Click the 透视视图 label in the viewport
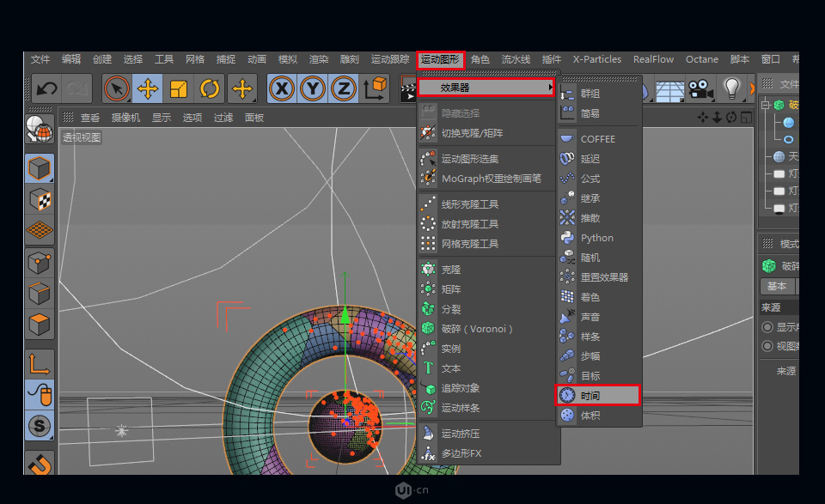Viewport: 825px width, 504px height. pos(80,137)
